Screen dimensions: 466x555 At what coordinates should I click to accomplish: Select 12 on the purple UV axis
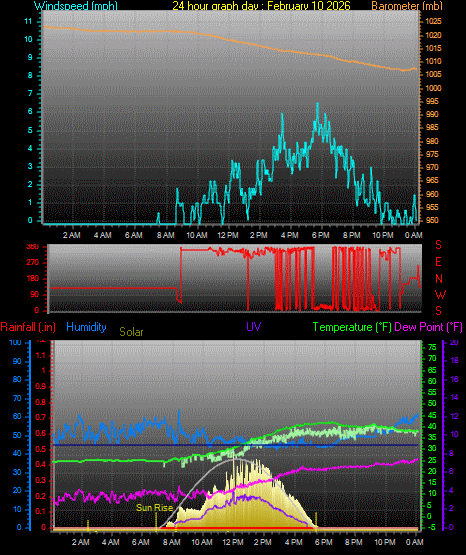[454, 416]
